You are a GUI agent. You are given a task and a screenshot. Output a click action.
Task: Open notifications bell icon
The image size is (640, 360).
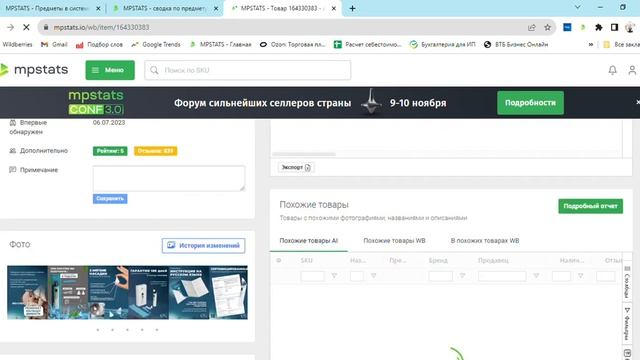click(x=612, y=70)
